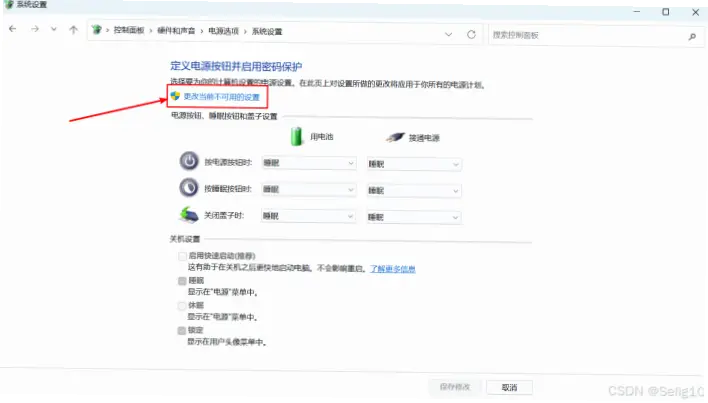
Task: Click 电源按钮、睡眠按钮和盖子设置 section label
Action: pos(224,116)
